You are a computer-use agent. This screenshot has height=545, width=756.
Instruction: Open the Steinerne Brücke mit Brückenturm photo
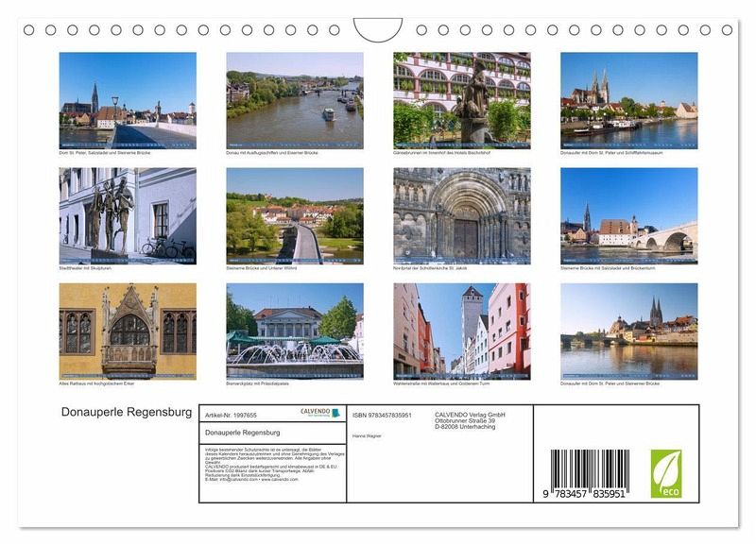pos(628,216)
